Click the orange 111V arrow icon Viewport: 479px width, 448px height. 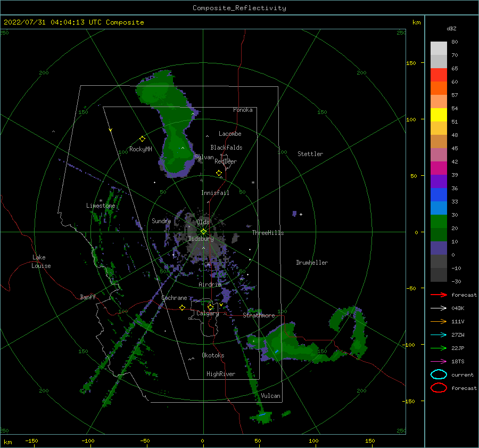pos(439,321)
